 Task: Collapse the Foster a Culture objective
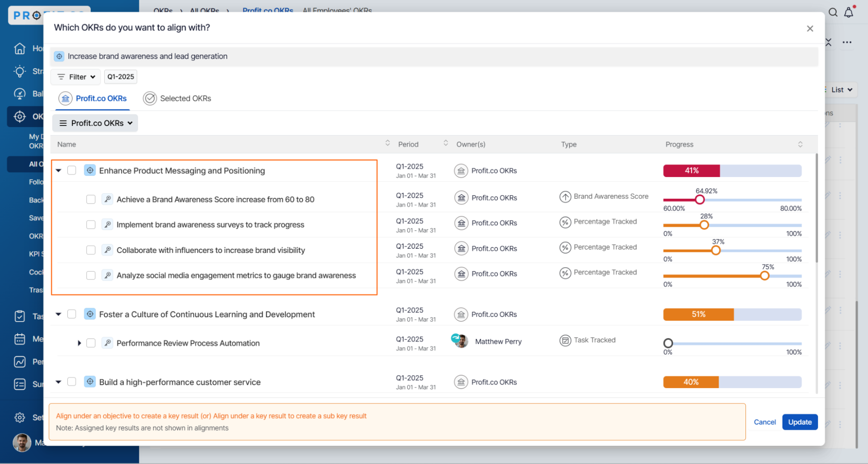click(x=59, y=314)
